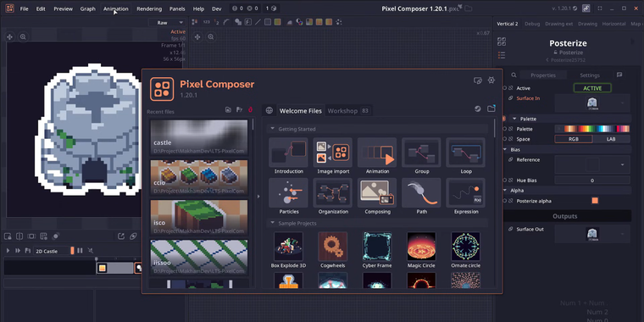Viewport: 644px width, 322px height.
Task: Collapse the Alpha section
Action: click(x=505, y=191)
